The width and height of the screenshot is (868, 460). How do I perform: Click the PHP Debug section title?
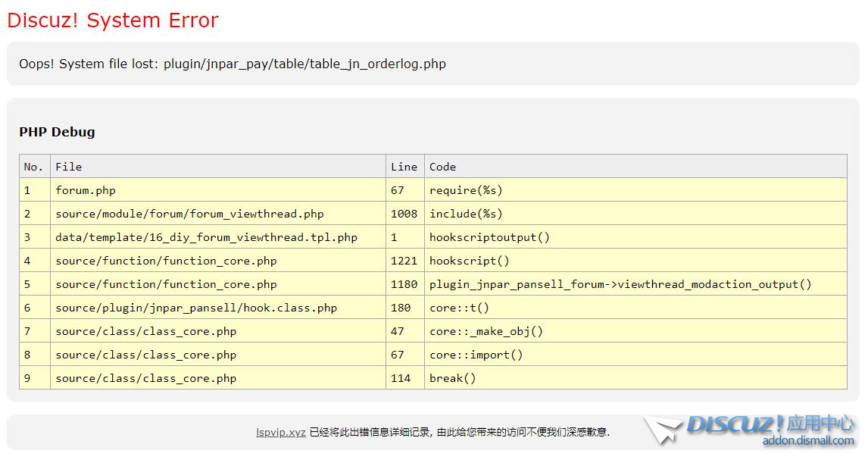point(57,132)
